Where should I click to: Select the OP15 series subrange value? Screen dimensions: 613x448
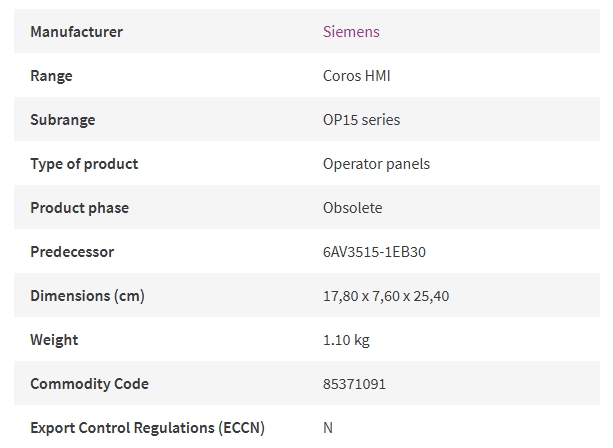pos(361,120)
